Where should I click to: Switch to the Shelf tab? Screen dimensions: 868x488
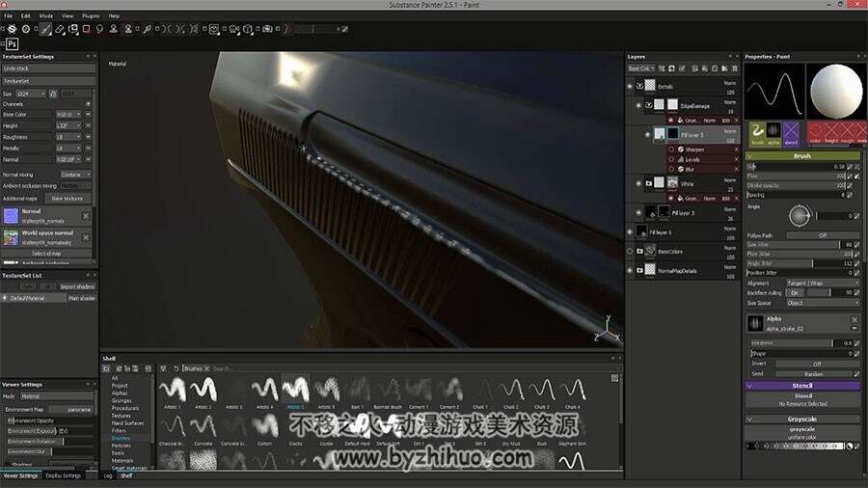pos(126,475)
